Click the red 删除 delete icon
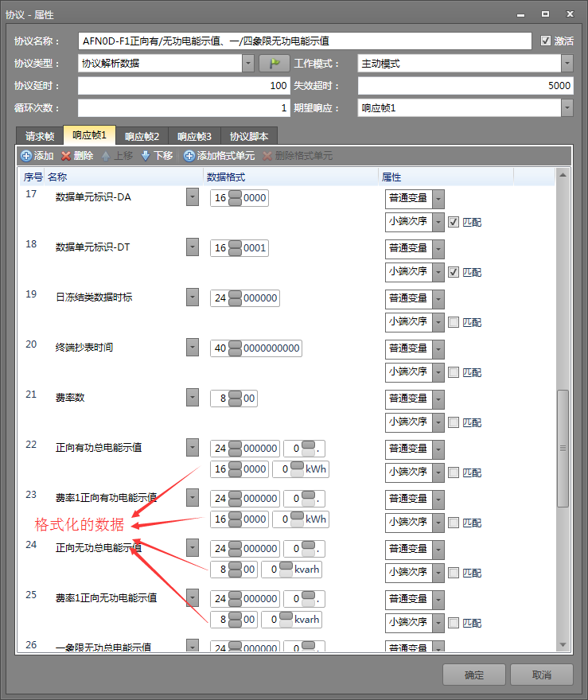Image resolution: width=588 pixels, height=700 pixels. coord(66,156)
